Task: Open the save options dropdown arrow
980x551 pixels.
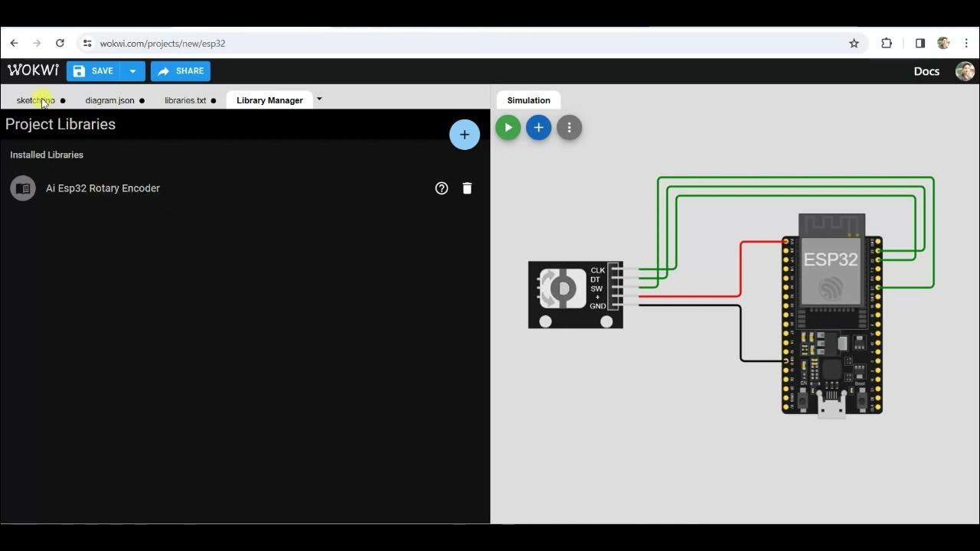Action: coord(133,71)
